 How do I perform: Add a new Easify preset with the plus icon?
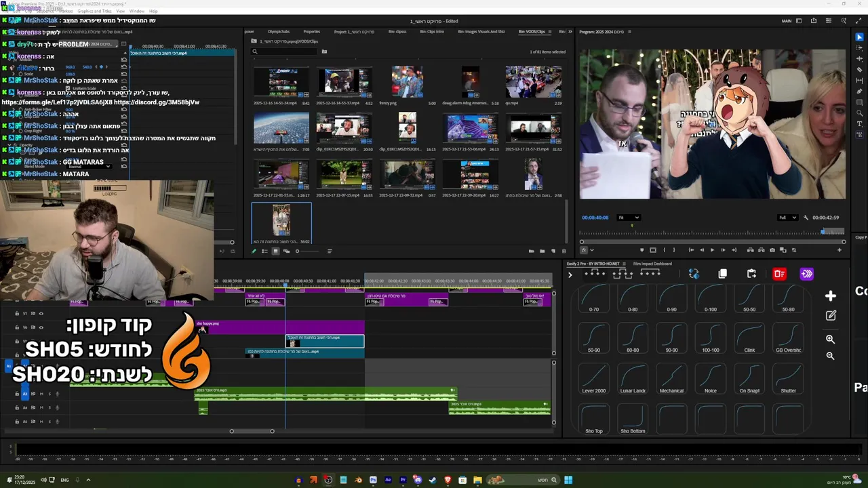tap(831, 296)
